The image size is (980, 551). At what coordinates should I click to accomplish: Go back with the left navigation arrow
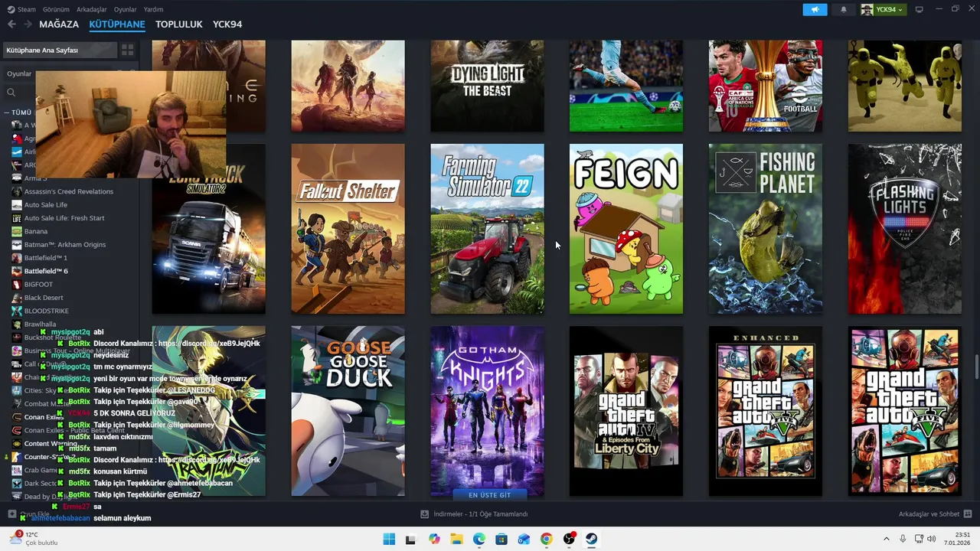pyautogui.click(x=11, y=24)
